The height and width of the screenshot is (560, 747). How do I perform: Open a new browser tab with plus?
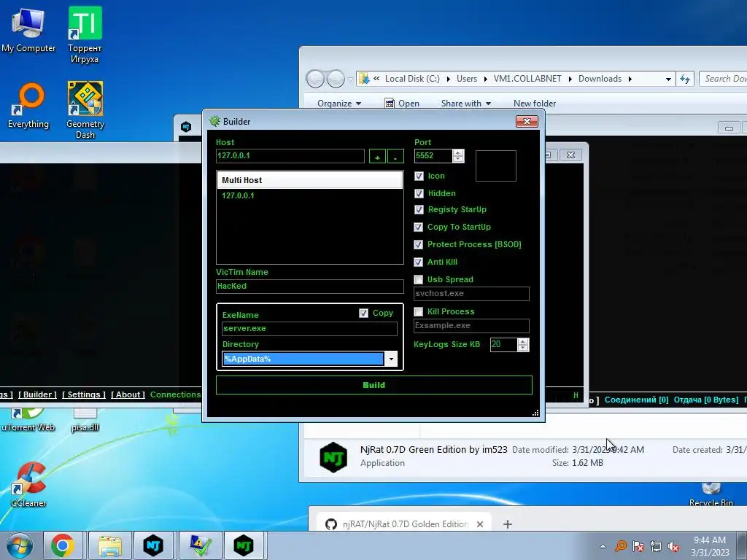[x=508, y=524]
